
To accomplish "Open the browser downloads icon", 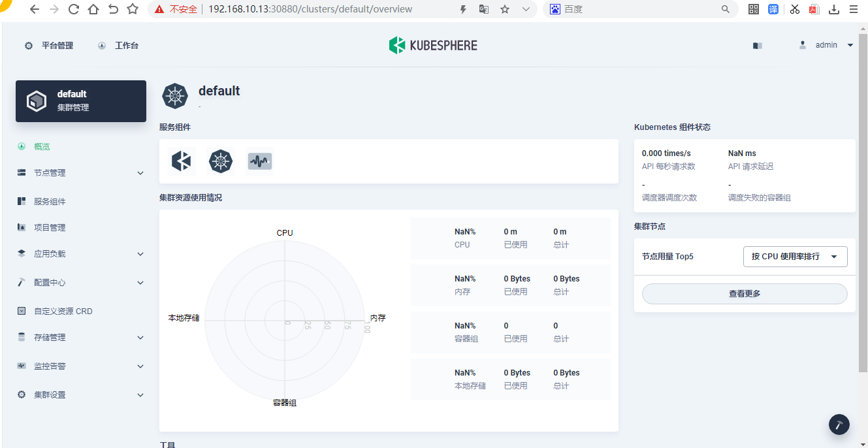I will click(x=834, y=9).
